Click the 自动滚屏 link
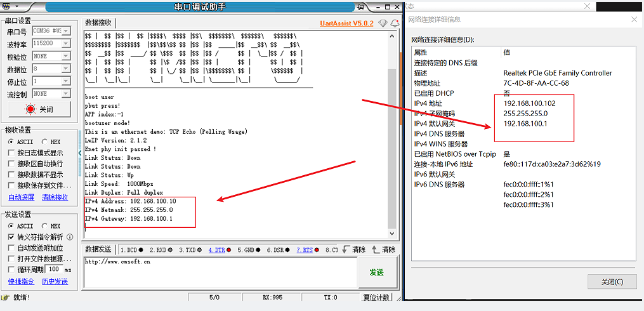 [x=22, y=197]
